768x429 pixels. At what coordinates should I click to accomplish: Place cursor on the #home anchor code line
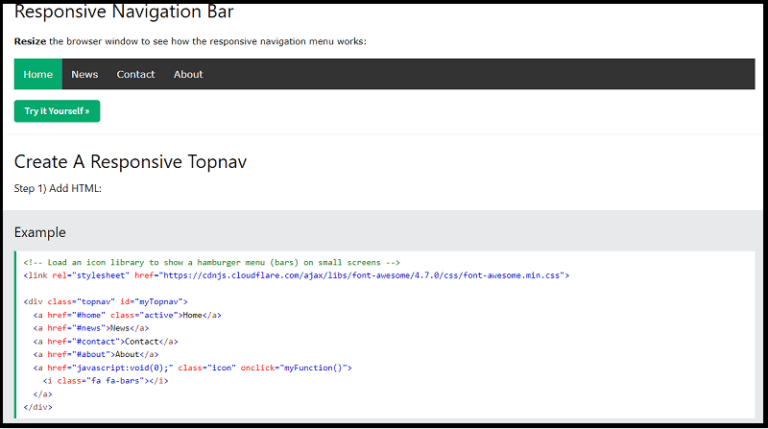[x=127, y=315]
